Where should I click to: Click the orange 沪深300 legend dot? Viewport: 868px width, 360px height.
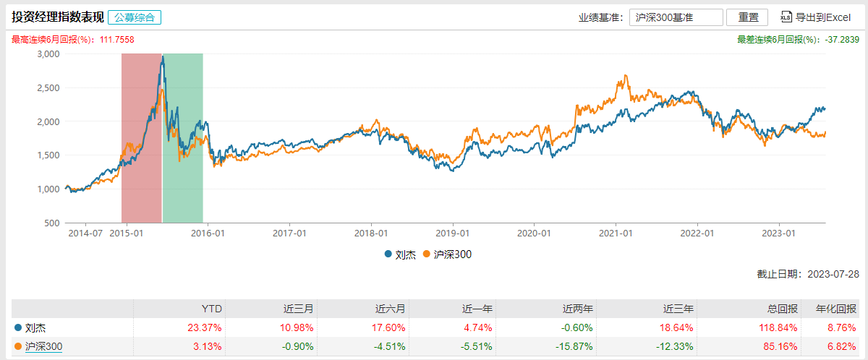pyautogui.click(x=427, y=254)
